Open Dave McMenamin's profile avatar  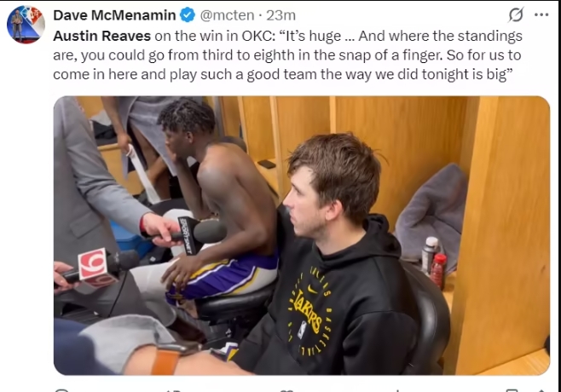click(26, 25)
